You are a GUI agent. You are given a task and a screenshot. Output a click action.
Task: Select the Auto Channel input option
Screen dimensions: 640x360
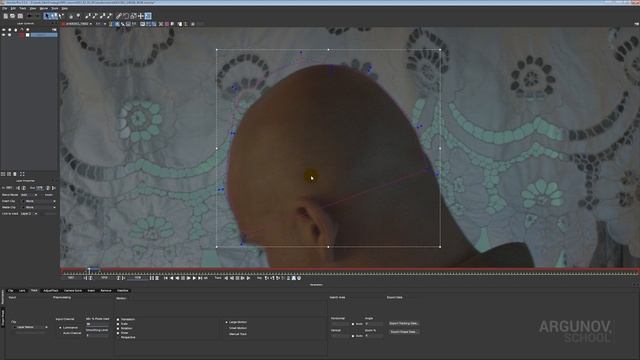[60, 333]
